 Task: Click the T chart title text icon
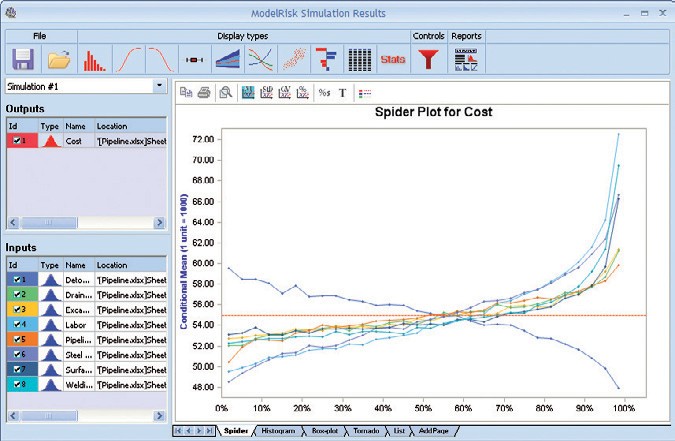point(343,93)
